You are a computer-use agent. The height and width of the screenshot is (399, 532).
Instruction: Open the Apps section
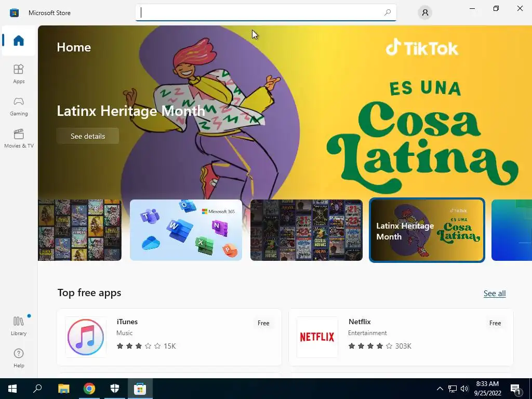19,74
